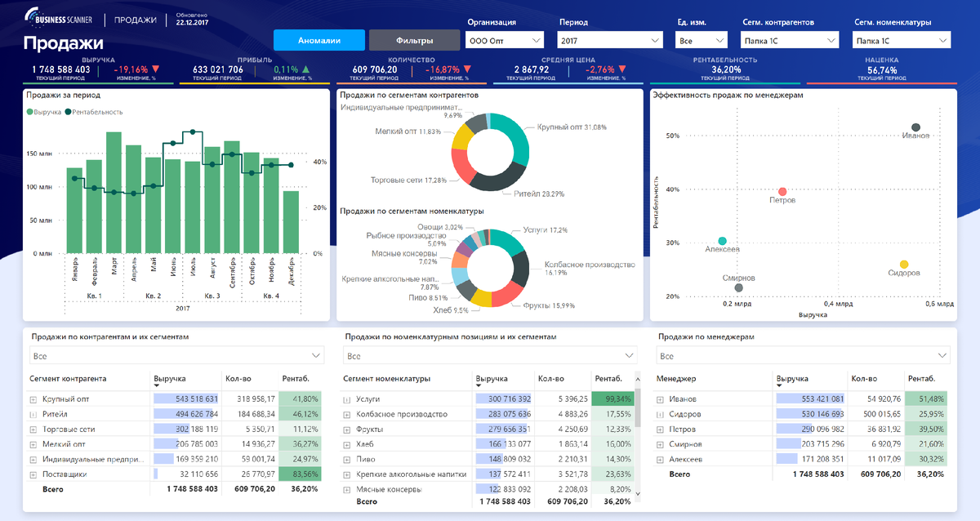The width and height of the screenshot is (980, 521).
Task: Click the red Петров dot in the scatter chart
Action: coord(782,190)
